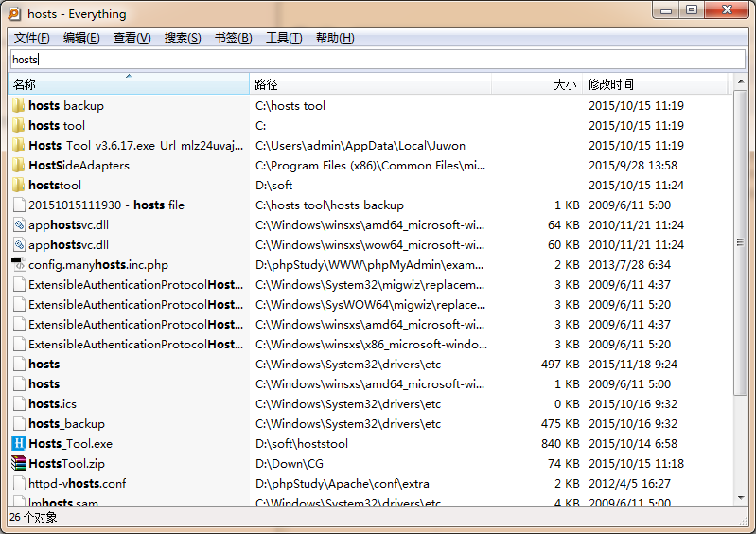The width and height of the screenshot is (756, 534).
Task: Click the Everything app icon in title bar
Action: [14, 13]
